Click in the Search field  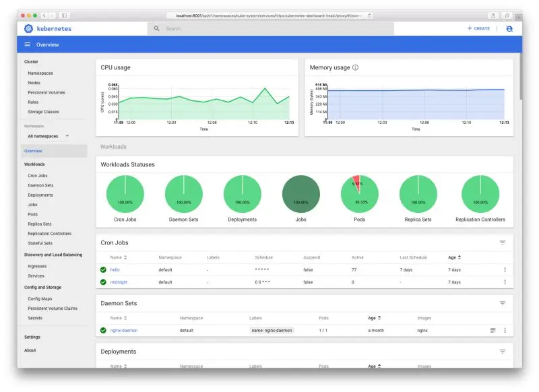pyautogui.click(x=271, y=28)
